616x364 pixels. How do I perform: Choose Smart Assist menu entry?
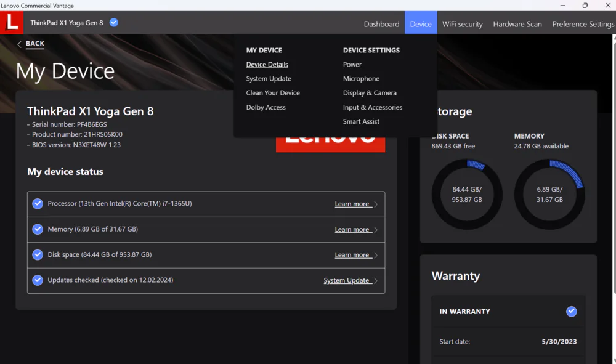point(361,121)
